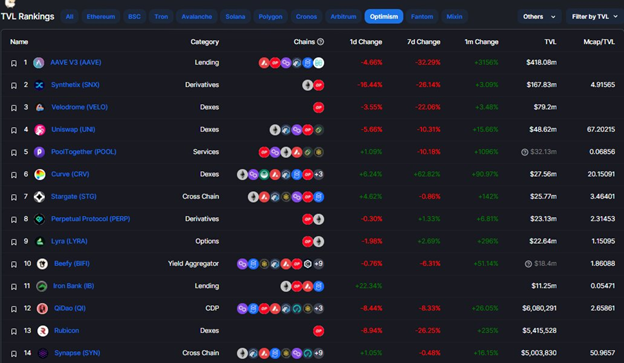The image size is (624, 363).
Task: Click the site logo above TVL Rankings
Action: click(x=10, y=4)
